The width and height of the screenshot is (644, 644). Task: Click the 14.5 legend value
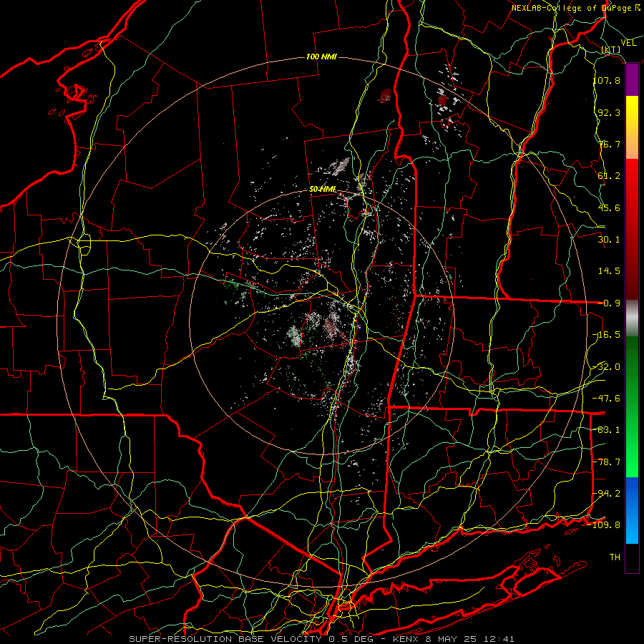(609, 271)
